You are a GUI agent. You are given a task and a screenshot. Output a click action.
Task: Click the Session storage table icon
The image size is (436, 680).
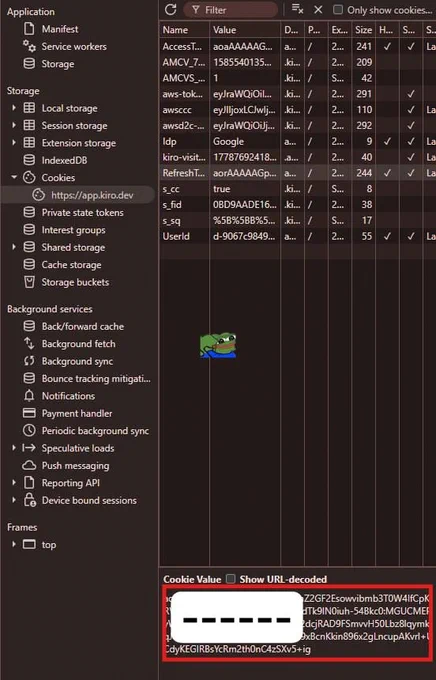pos(29,125)
